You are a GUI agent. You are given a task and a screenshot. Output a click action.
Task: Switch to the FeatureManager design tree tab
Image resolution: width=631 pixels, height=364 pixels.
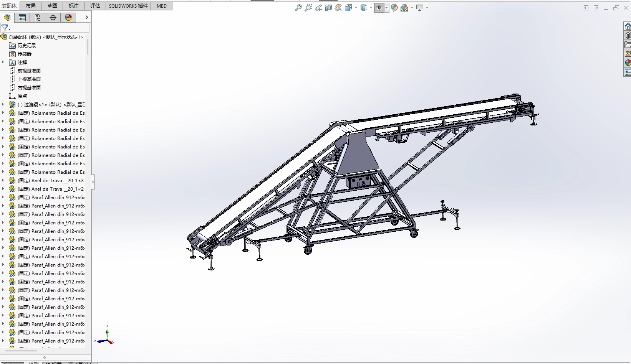point(7,18)
